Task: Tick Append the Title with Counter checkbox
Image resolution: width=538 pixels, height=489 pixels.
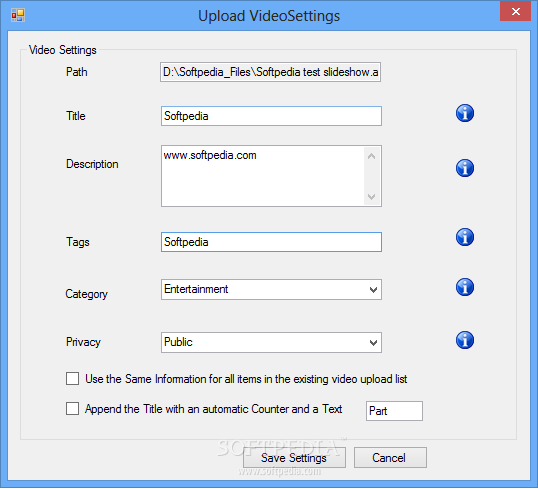Action: pyautogui.click(x=72, y=409)
